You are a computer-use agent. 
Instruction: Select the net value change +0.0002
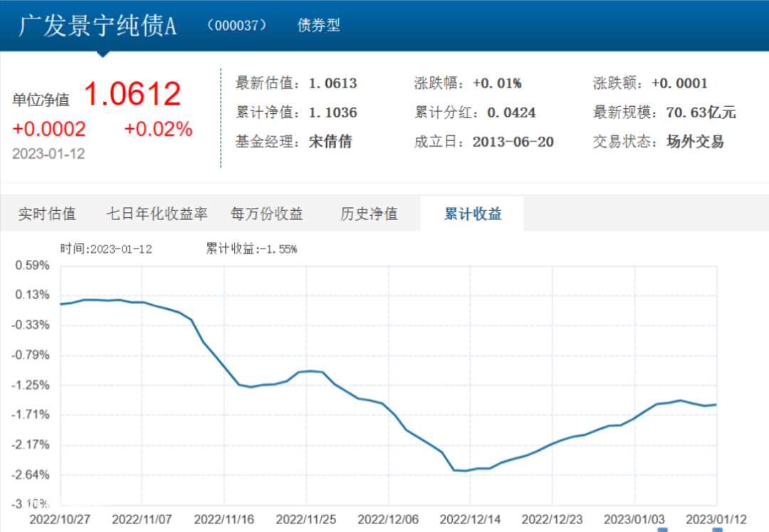[49, 130]
